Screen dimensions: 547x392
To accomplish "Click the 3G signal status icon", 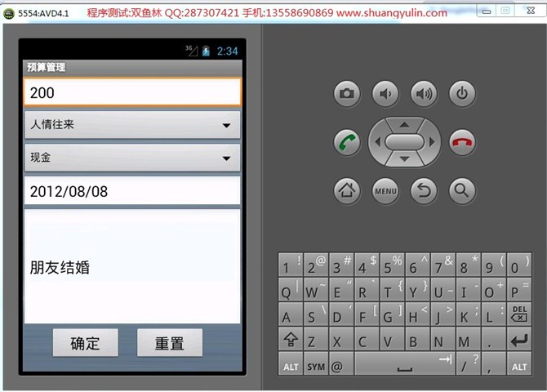I will coord(191,51).
